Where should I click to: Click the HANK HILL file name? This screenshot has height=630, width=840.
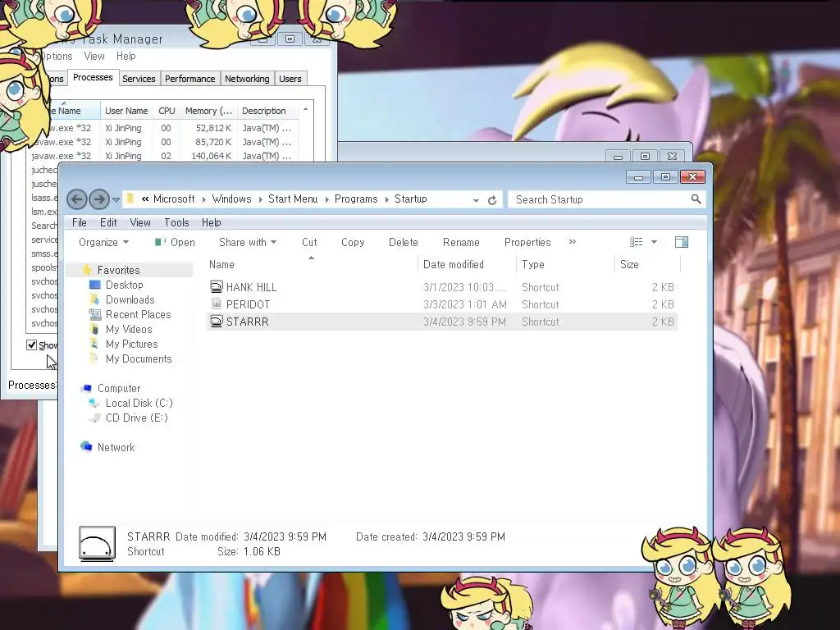[251, 287]
